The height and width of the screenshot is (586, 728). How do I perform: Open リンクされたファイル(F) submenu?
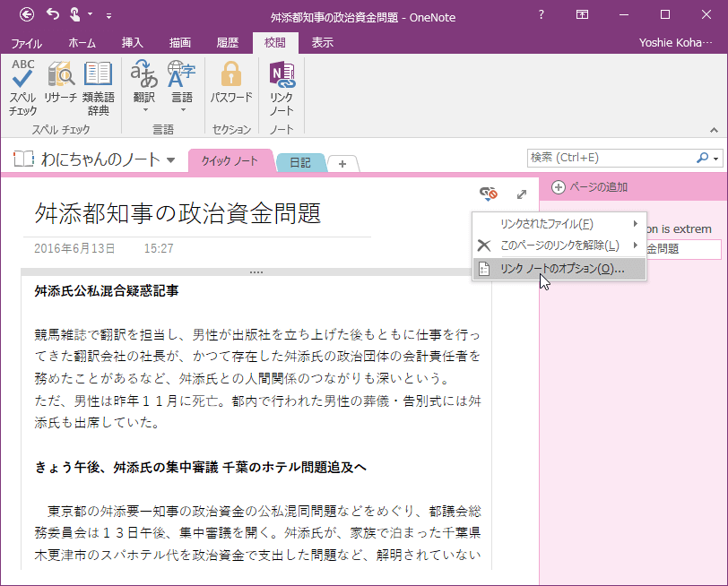(x=559, y=224)
